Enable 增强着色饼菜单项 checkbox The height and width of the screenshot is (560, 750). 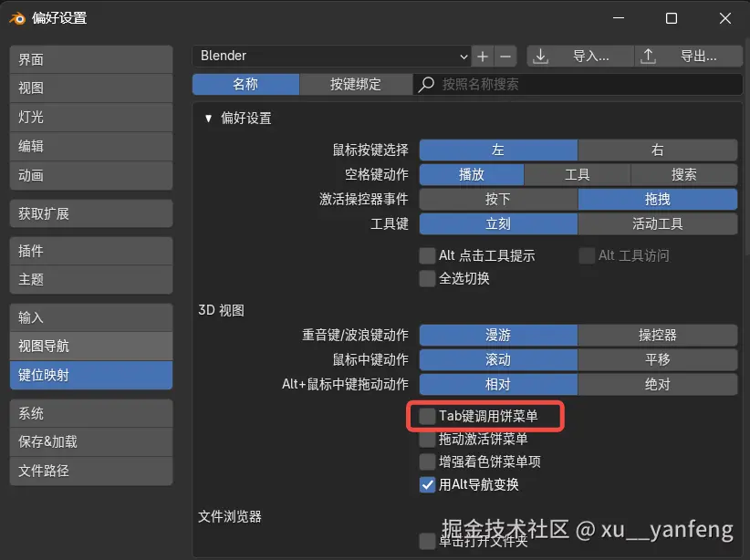pos(427,462)
